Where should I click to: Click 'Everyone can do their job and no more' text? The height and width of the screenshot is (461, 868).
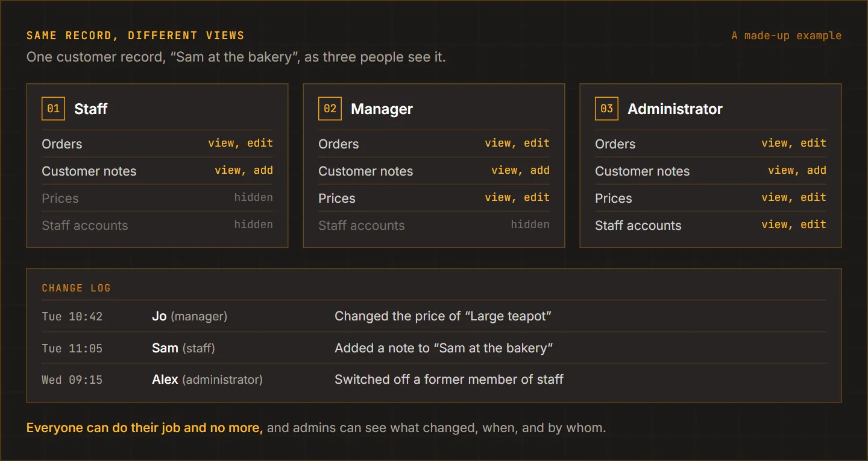point(145,428)
